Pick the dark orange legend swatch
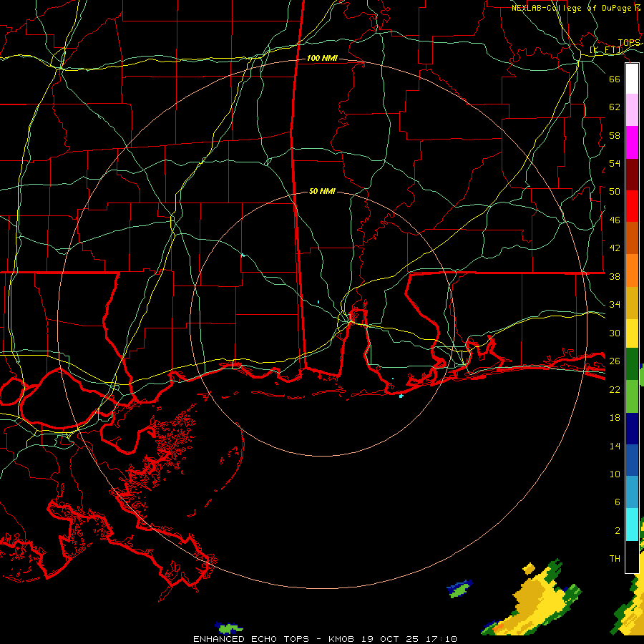The width and height of the screenshot is (644, 644). click(632, 238)
